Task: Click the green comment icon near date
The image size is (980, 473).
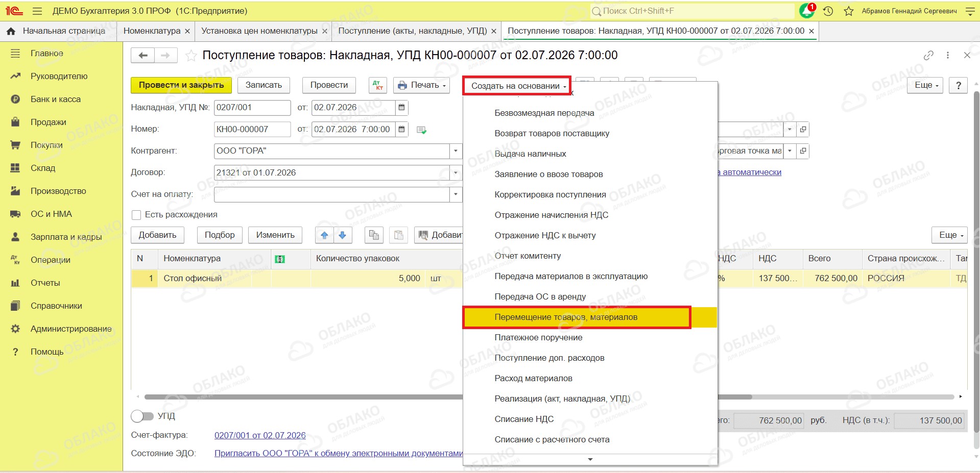Action: [x=421, y=130]
